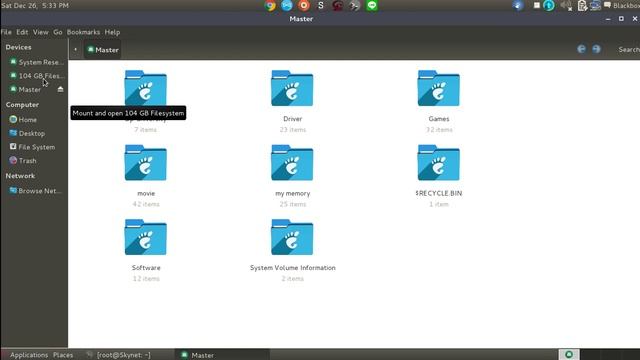Mount the 104 GB Filesystem device
This screenshot has width=640, height=360.
coord(37,76)
